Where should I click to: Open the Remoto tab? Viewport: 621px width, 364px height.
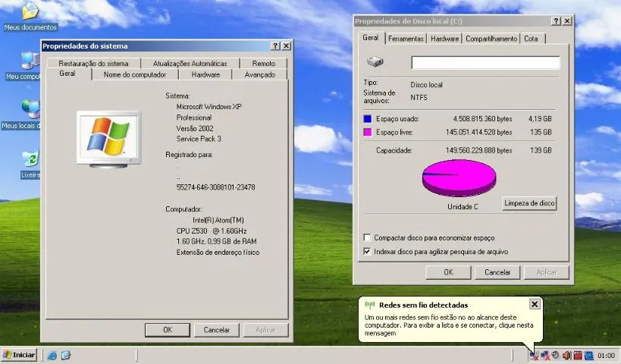coord(263,64)
